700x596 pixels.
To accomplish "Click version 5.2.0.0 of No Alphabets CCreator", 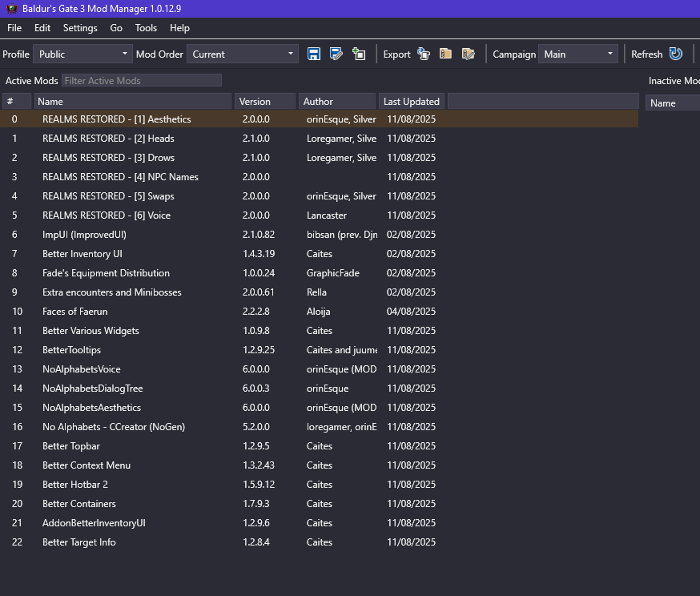I will pyautogui.click(x=255, y=426).
